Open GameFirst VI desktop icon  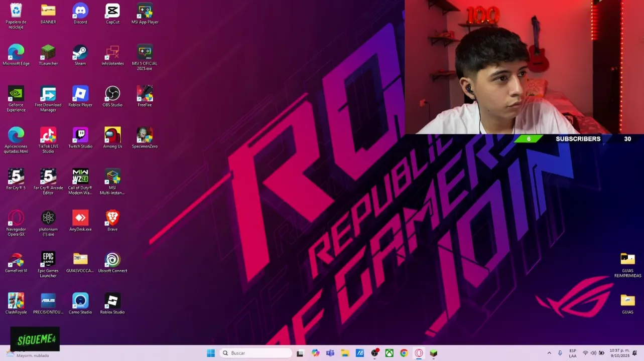tap(16, 262)
